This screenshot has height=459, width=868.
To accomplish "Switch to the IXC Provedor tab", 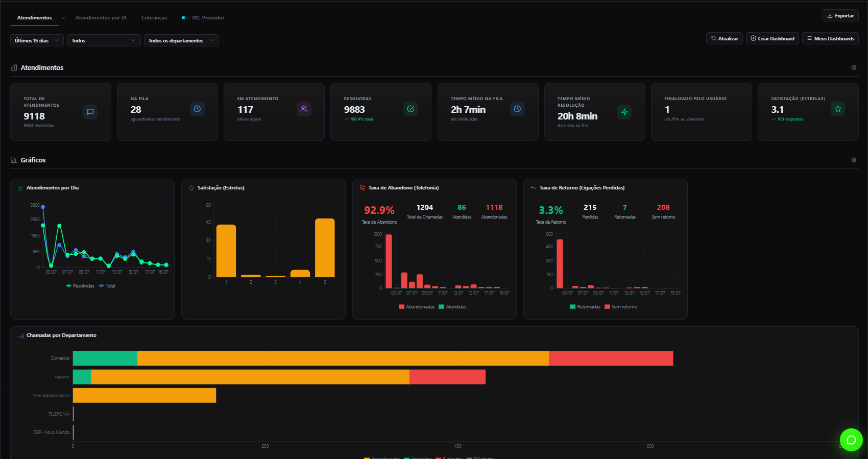I will click(x=203, y=18).
